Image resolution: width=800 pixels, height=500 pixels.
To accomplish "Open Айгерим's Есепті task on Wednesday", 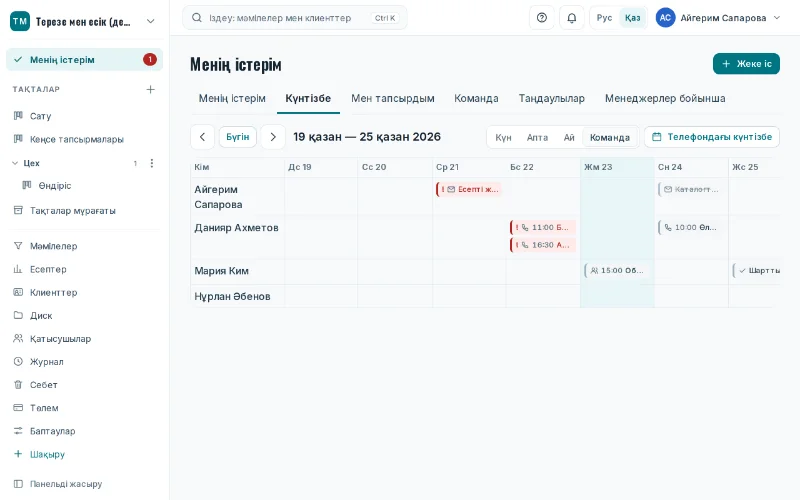I will click(x=469, y=189).
